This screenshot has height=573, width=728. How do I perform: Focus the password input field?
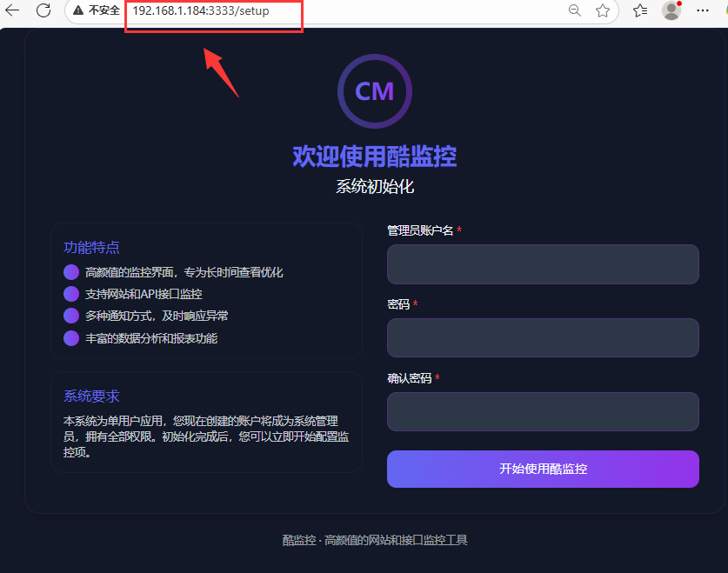click(x=543, y=337)
